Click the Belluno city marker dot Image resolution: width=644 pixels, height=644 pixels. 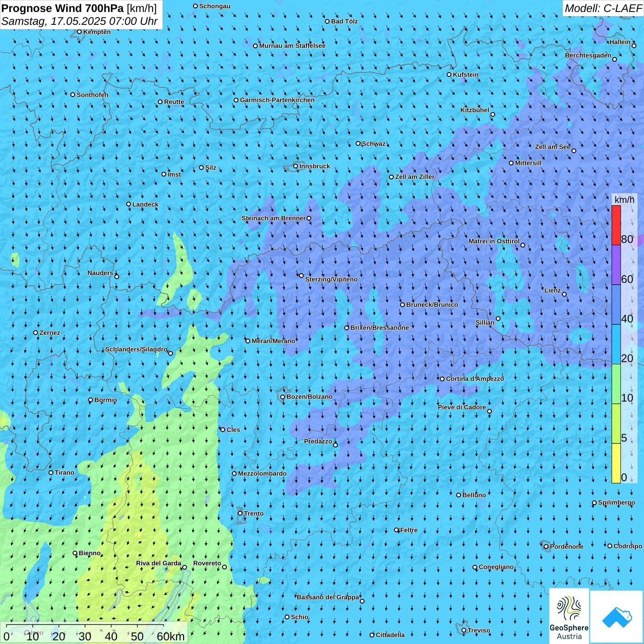click(459, 495)
